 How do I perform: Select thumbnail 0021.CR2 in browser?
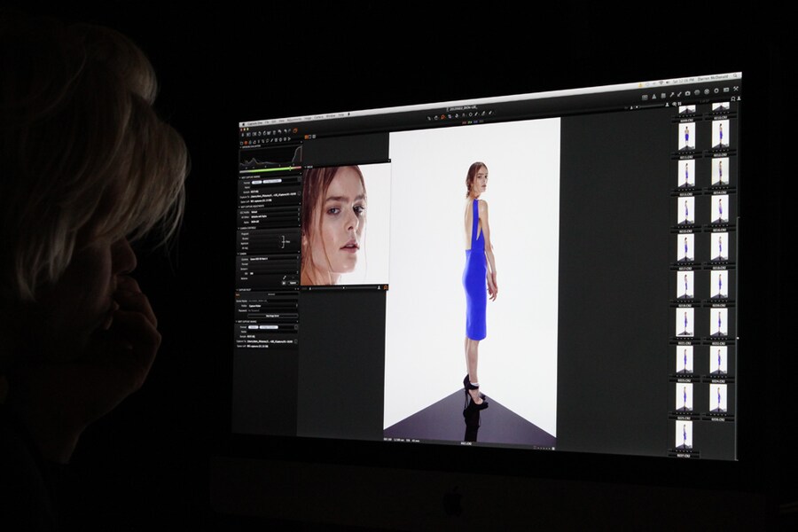click(x=685, y=322)
